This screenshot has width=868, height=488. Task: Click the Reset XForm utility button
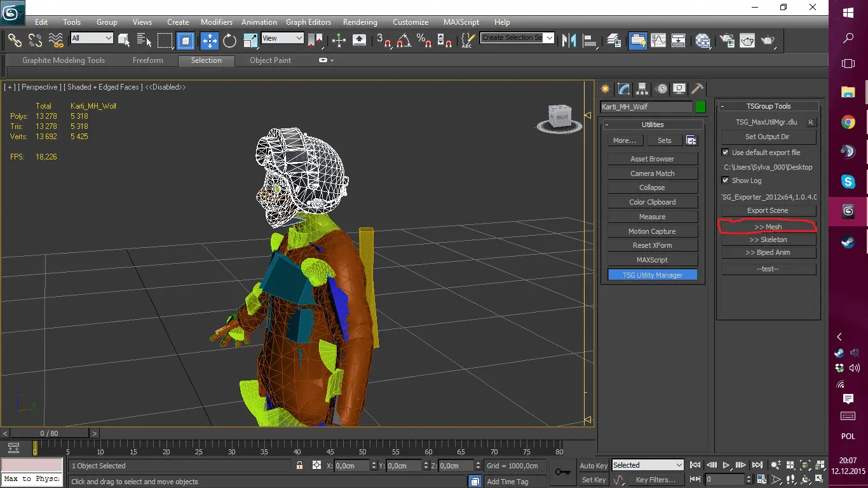click(x=653, y=245)
